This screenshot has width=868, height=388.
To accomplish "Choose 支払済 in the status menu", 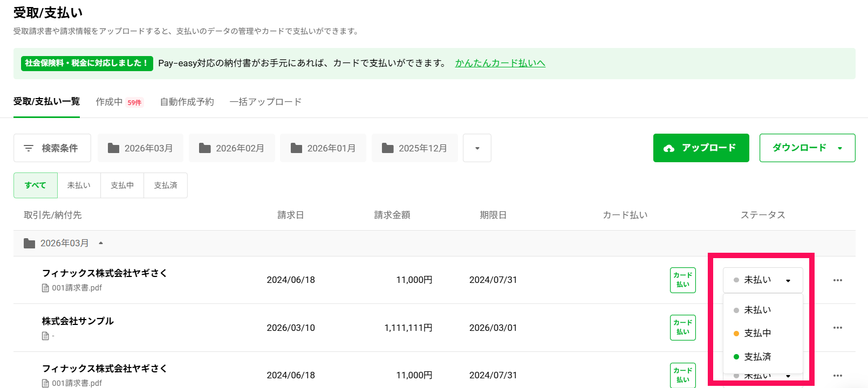I will 763,357.
